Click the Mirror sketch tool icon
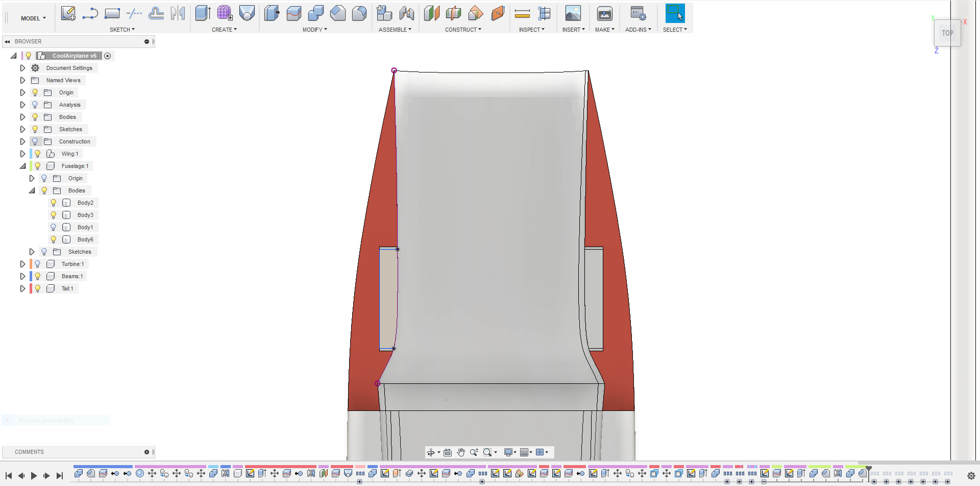The height and width of the screenshot is (486, 980). coord(178,13)
